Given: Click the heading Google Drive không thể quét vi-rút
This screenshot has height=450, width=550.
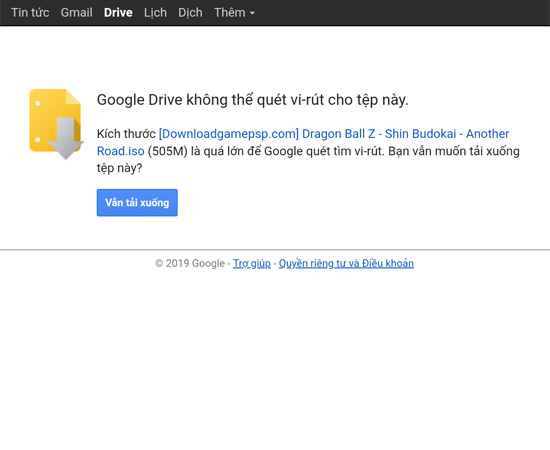Looking at the screenshot, I should pos(253,100).
